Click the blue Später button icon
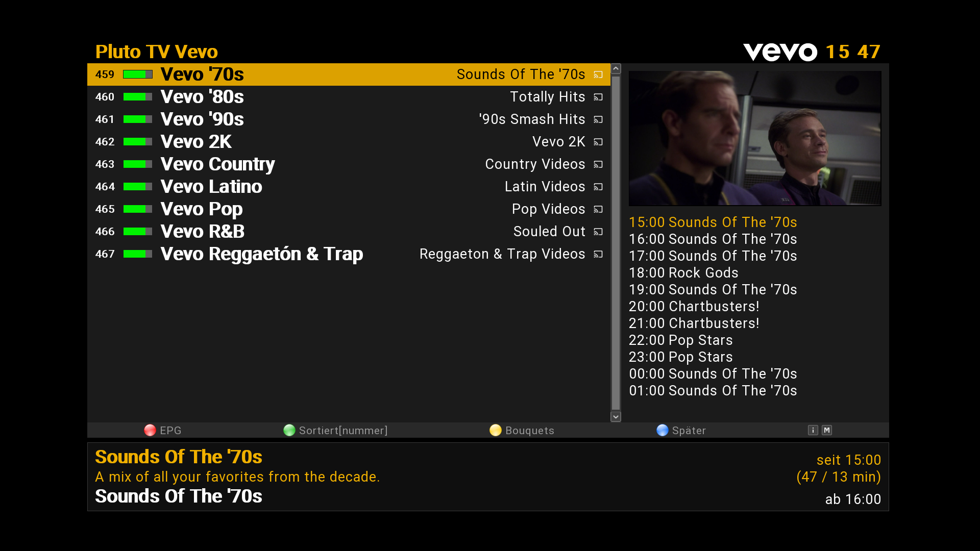 pyautogui.click(x=663, y=430)
